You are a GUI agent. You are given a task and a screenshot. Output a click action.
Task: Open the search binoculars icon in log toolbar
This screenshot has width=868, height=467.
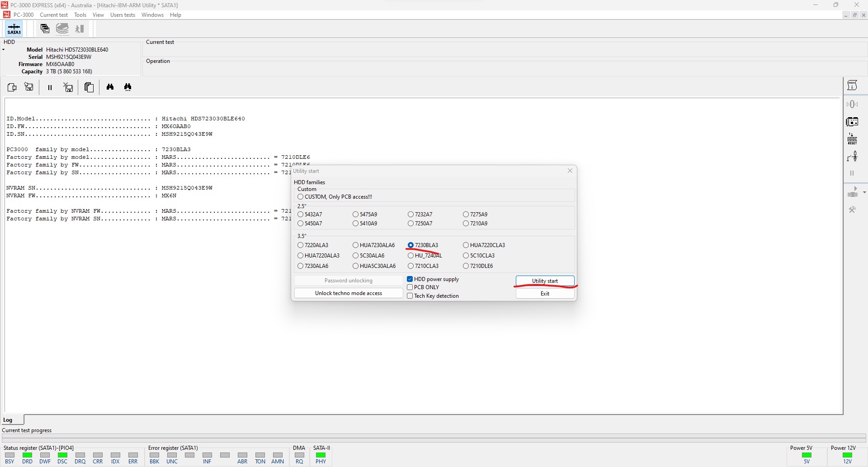(x=110, y=87)
